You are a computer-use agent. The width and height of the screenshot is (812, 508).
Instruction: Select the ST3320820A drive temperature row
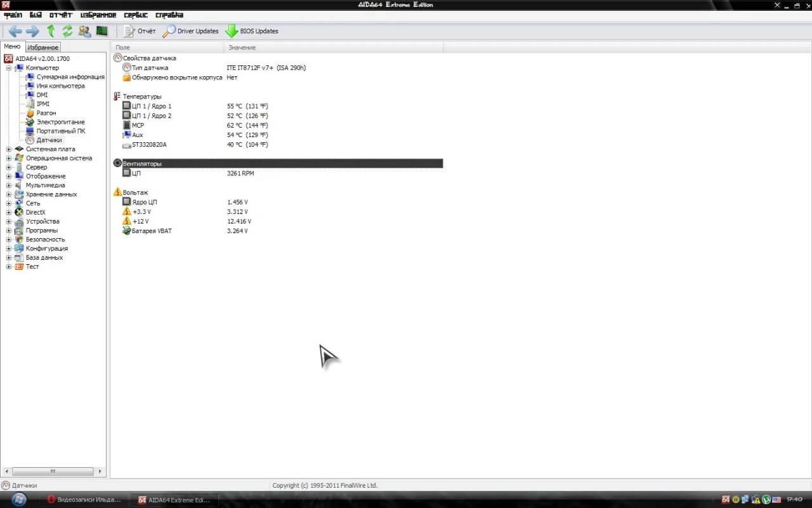pyautogui.click(x=278, y=145)
